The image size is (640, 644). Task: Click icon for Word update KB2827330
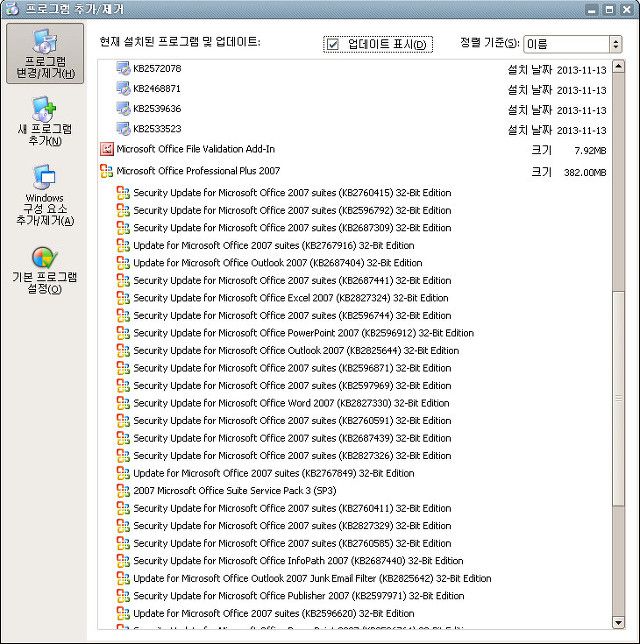[x=123, y=403]
